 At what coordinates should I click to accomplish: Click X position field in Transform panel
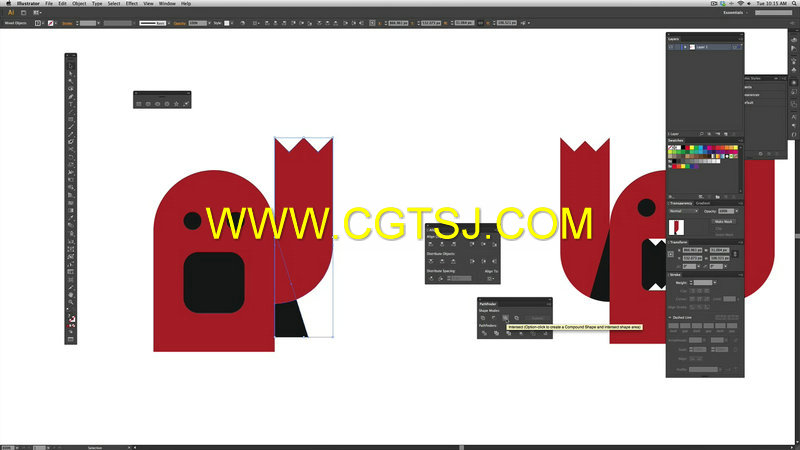pyautogui.click(x=692, y=251)
